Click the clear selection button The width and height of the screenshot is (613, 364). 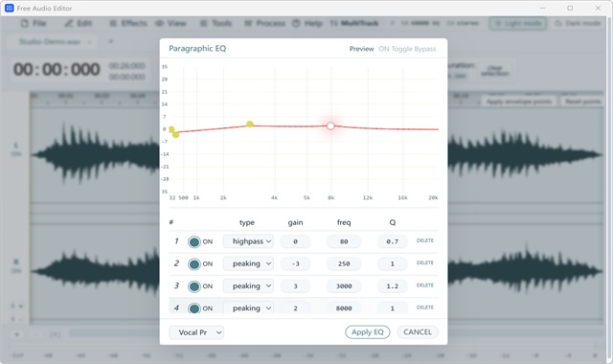pyautogui.click(x=494, y=70)
